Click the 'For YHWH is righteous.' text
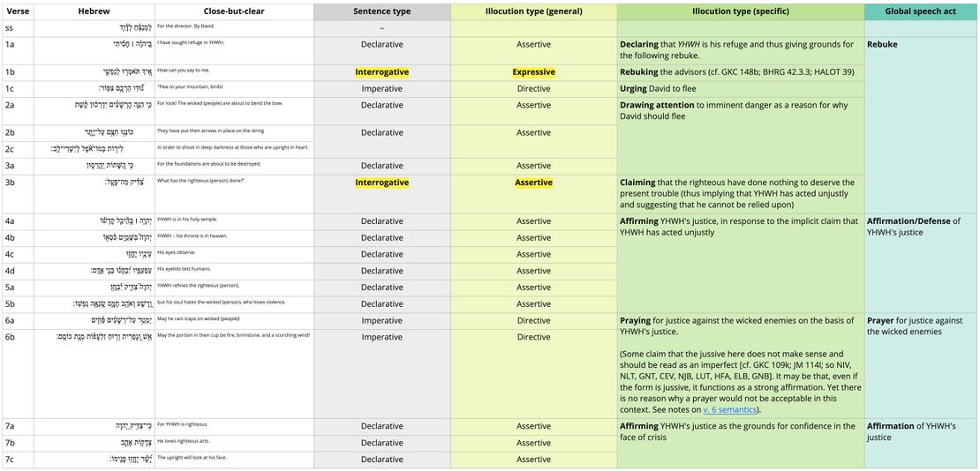 (183, 424)
